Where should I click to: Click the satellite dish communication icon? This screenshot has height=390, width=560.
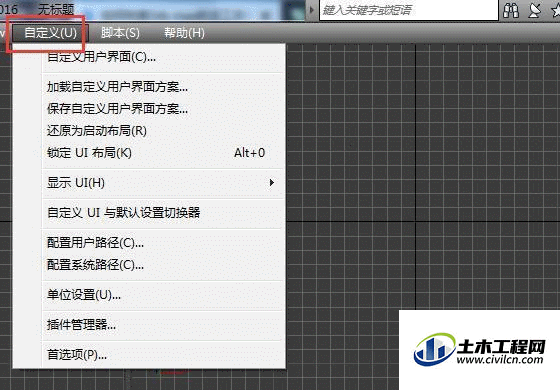pyautogui.click(x=535, y=10)
